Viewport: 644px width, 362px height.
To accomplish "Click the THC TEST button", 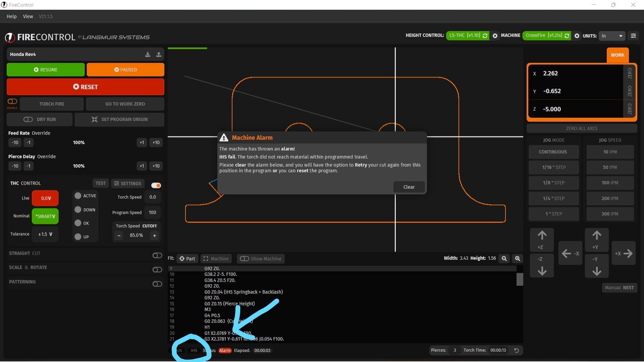I will coord(101,183).
